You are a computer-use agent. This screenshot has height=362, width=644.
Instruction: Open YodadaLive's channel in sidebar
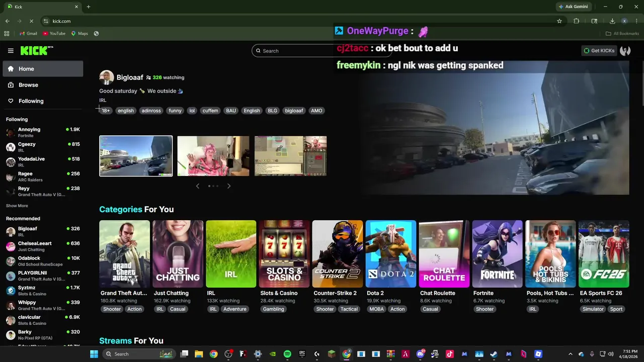(43, 161)
